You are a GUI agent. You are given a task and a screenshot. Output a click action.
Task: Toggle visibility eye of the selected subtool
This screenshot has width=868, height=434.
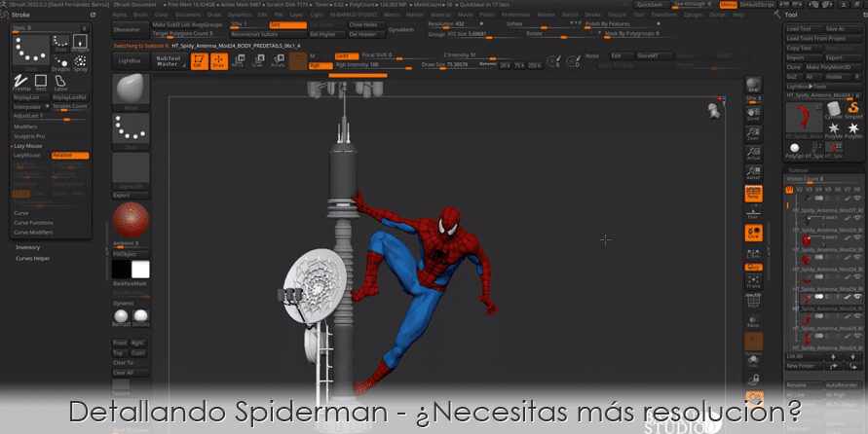857,297
